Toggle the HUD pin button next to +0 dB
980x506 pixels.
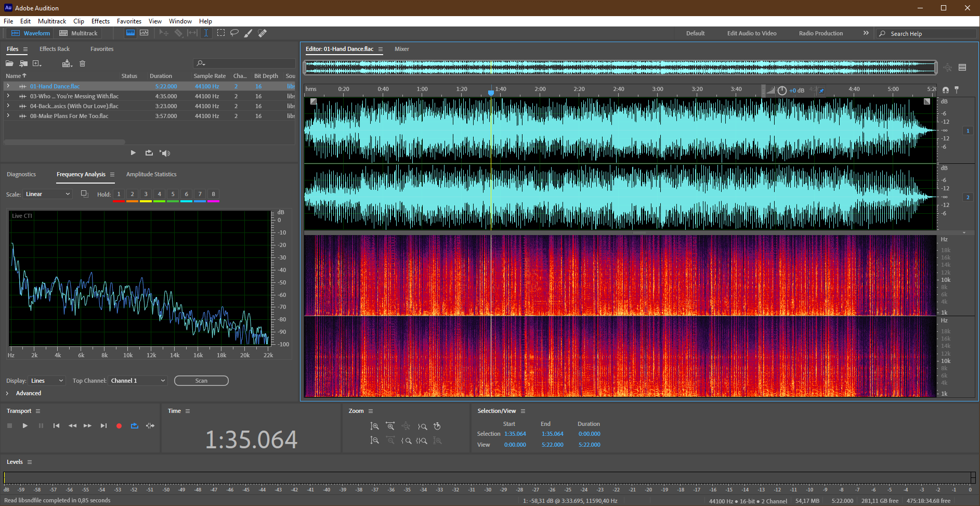[821, 90]
